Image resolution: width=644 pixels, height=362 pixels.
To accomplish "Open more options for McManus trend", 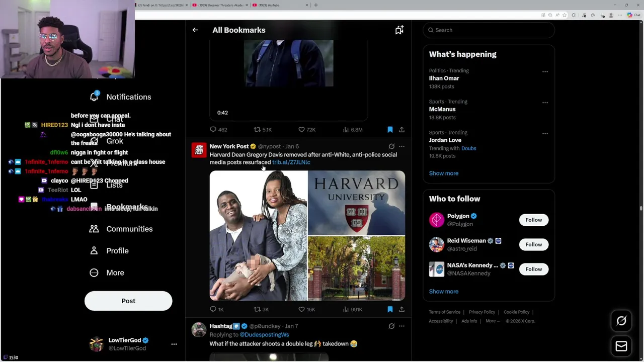I will (545, 102).
